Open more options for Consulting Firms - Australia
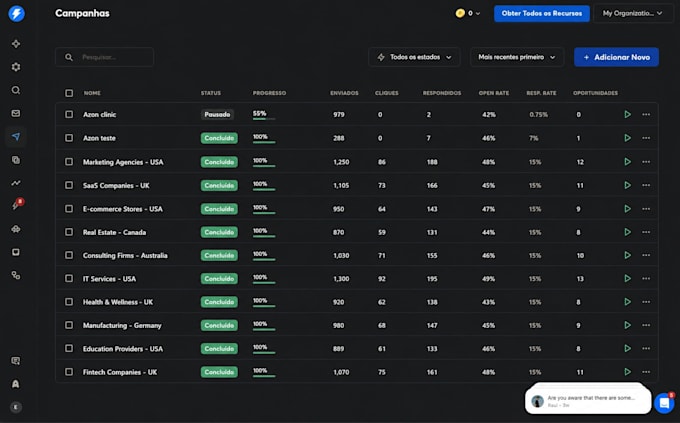 pos(646,255)
